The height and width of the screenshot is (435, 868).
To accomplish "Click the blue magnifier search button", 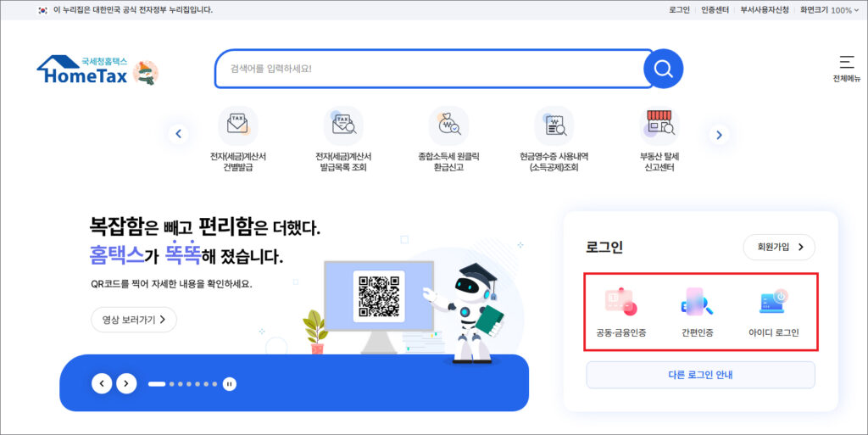I will (663, 69).
